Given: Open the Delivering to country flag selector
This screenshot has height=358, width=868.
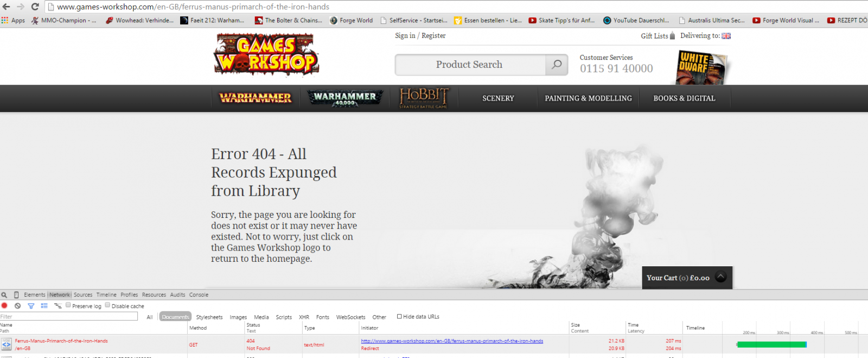Looking at the screenshot, I should 726,36.
